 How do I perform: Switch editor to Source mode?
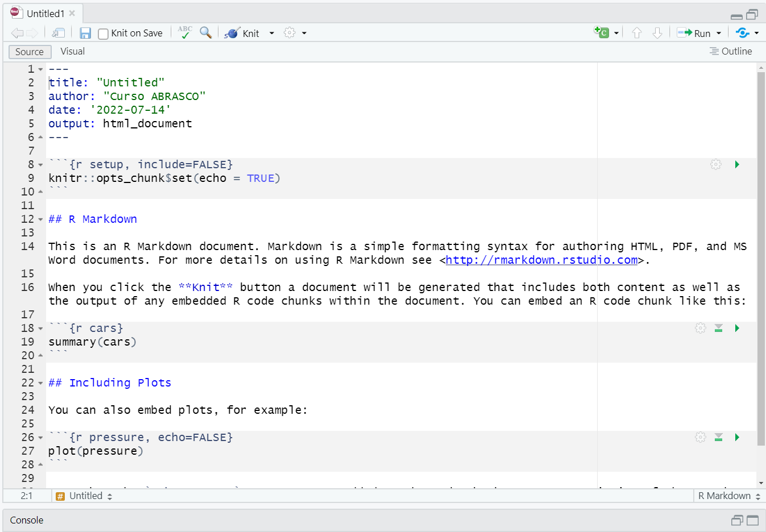coord(30,52)
